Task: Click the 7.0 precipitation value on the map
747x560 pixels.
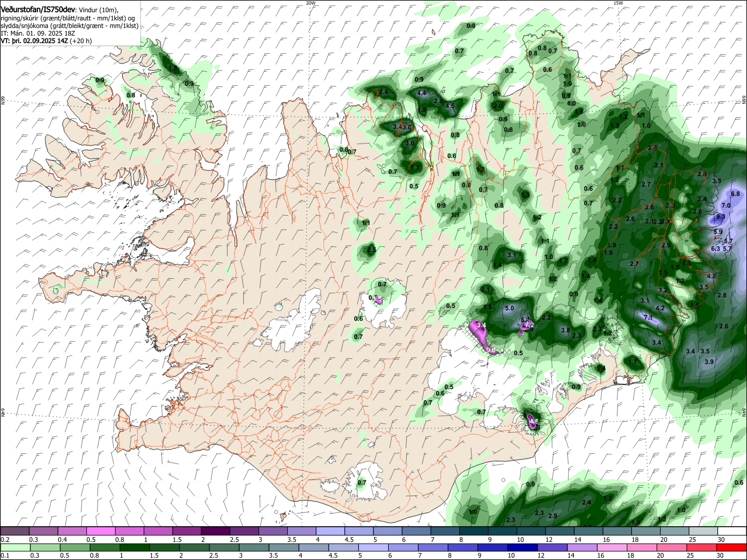Action: click(x=726, y=205)
